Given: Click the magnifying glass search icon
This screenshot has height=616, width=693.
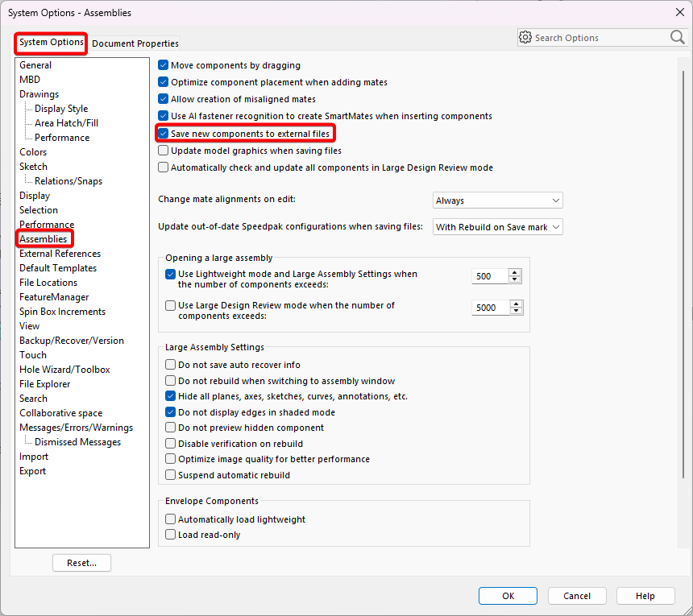Looking at the screenshot, I should [677, 38].
